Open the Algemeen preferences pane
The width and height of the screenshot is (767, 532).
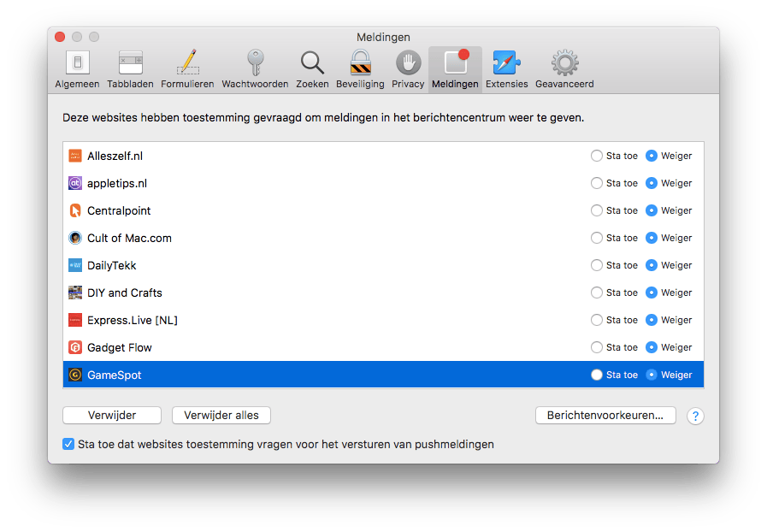(77, 69)
